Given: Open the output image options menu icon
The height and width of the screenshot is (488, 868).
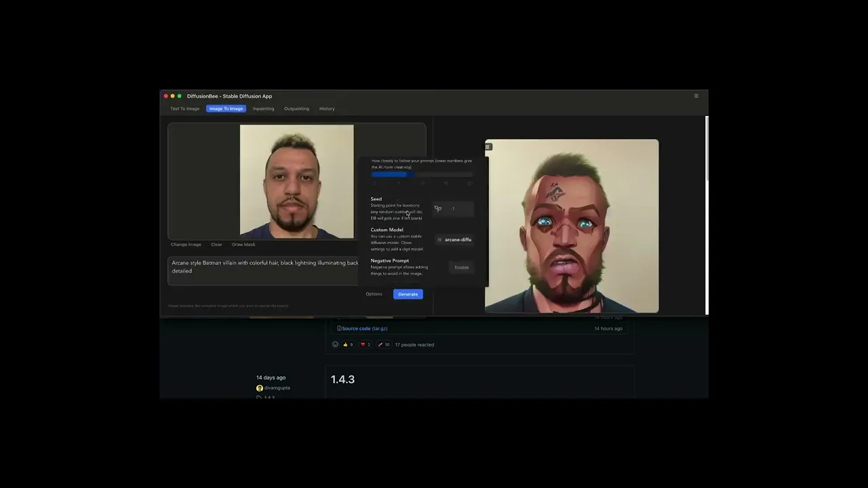Looking at the screenshot, I should tap(488, 146).
